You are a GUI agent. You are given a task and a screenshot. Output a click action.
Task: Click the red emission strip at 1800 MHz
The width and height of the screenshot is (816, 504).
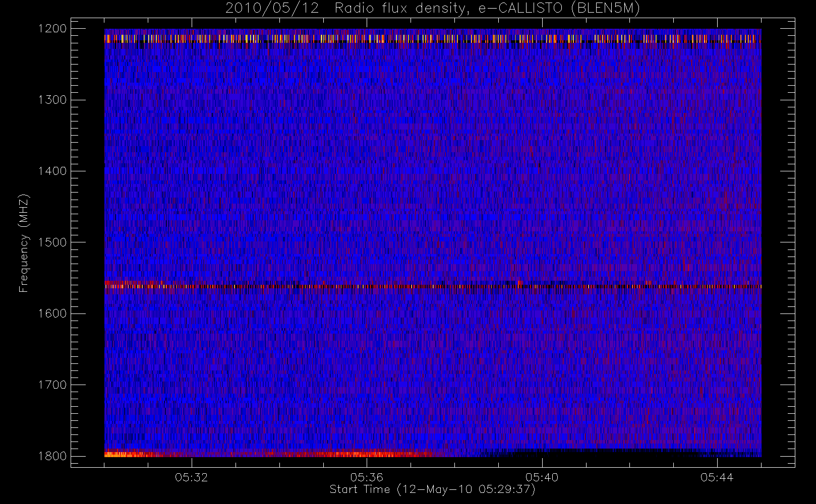tap(270, 454)
